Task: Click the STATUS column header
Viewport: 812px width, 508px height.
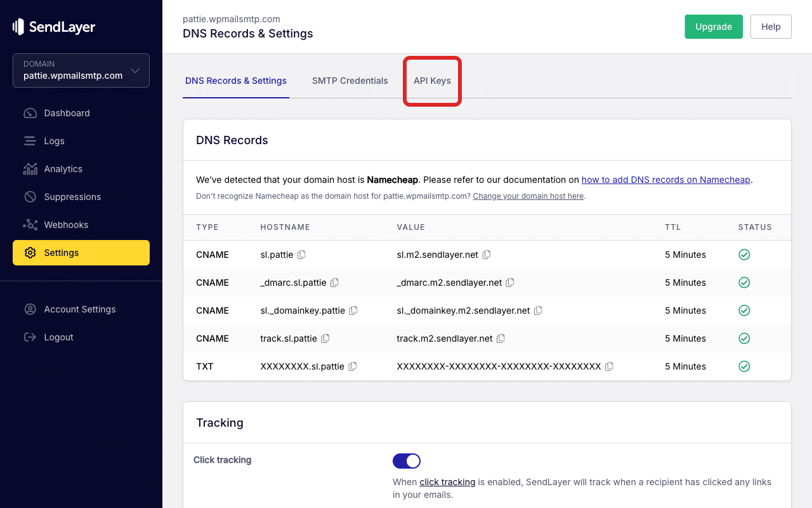Action: (x=755, y=227)
